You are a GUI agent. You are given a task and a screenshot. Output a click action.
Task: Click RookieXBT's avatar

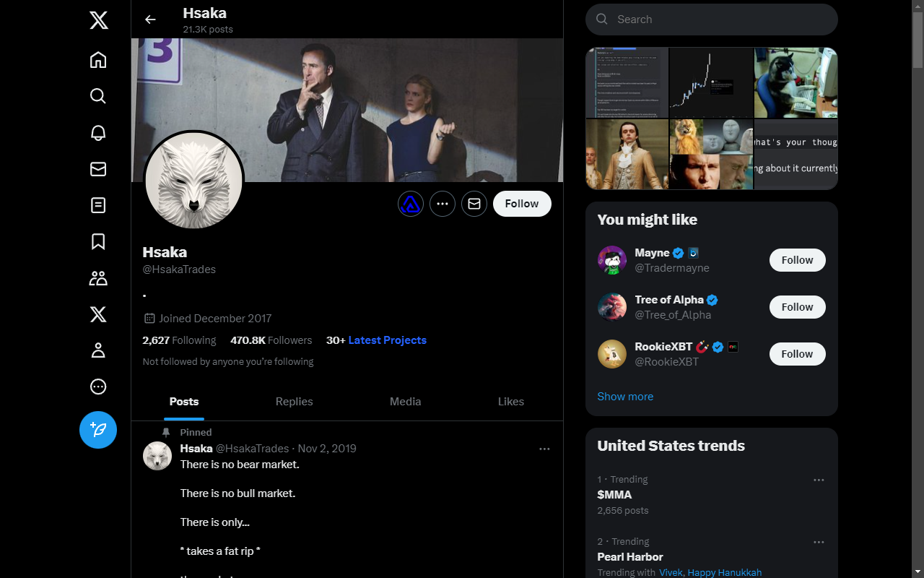612,354
